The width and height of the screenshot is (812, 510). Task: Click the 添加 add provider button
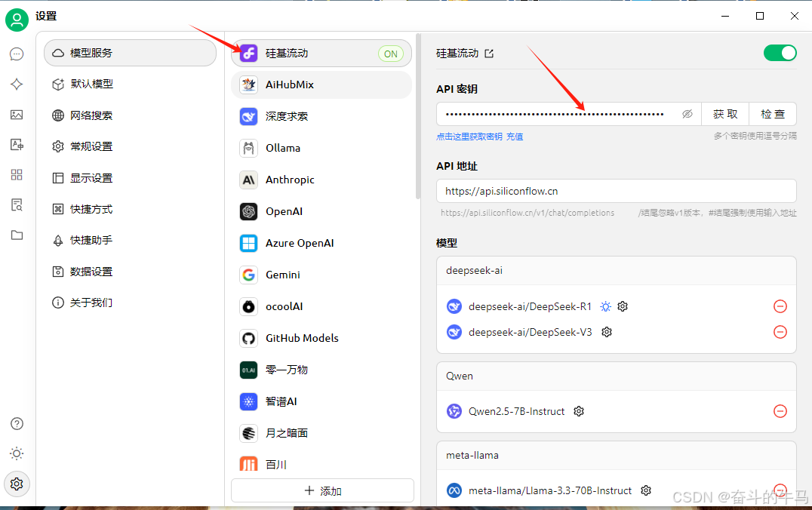[x=323, y=490]
